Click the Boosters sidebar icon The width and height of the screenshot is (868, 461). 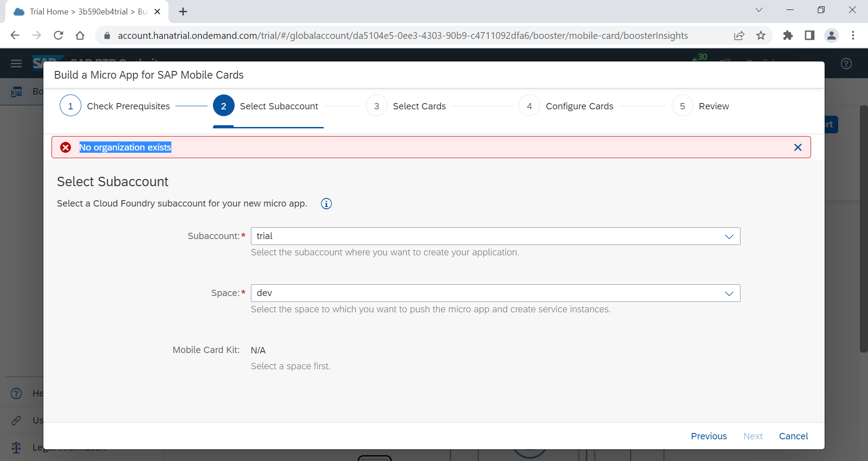click(16, 91)
